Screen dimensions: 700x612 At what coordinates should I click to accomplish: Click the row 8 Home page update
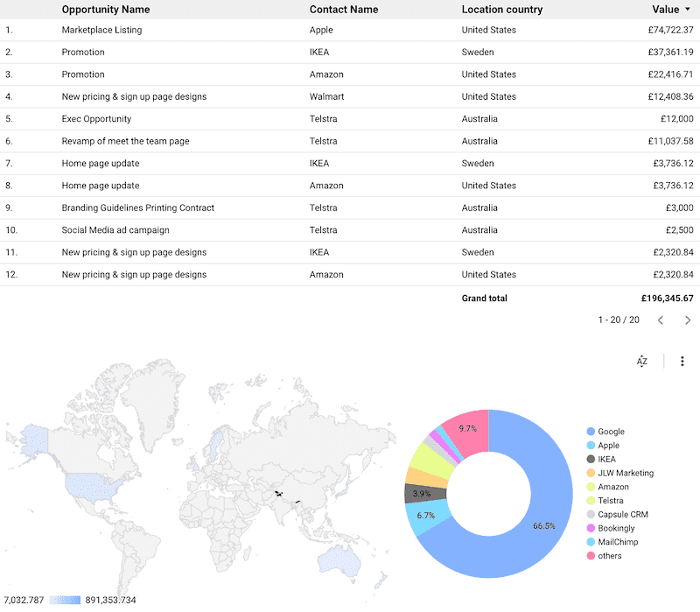(x=101, y=186)
